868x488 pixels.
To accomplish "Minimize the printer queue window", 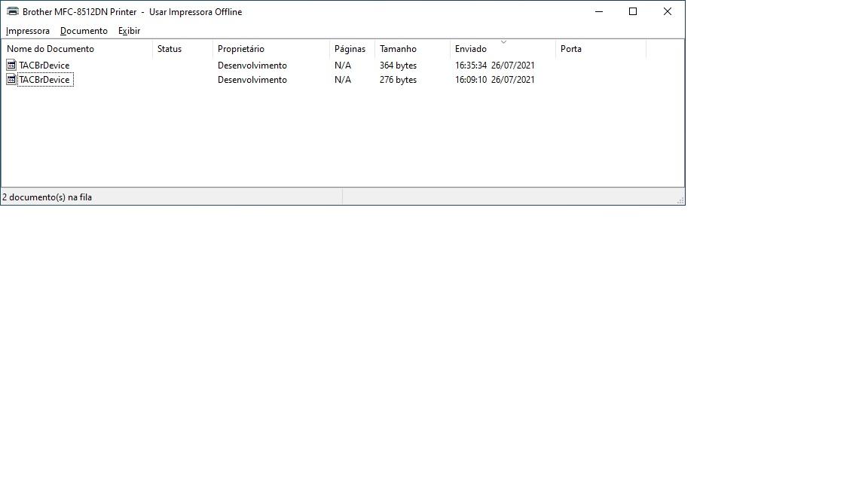I will (599, 11).
